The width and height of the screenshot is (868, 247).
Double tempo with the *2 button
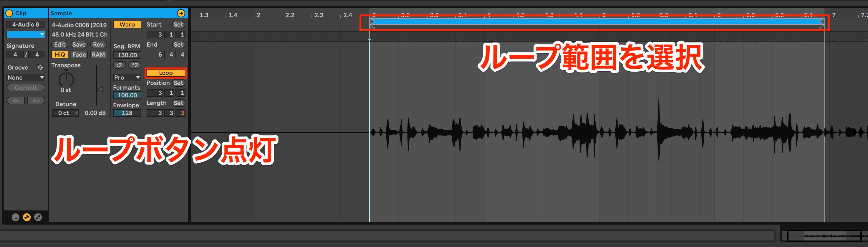pyautogui.click(x=135, y=65)
